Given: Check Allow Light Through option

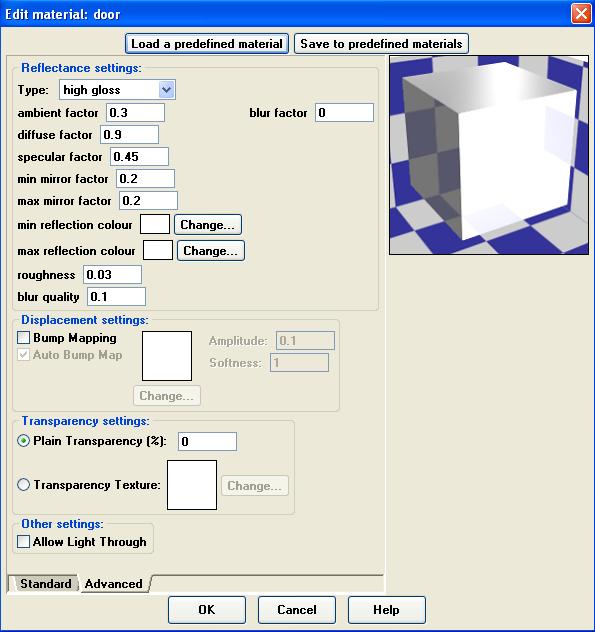Looking at the screenshot, I should click(23, 542).
